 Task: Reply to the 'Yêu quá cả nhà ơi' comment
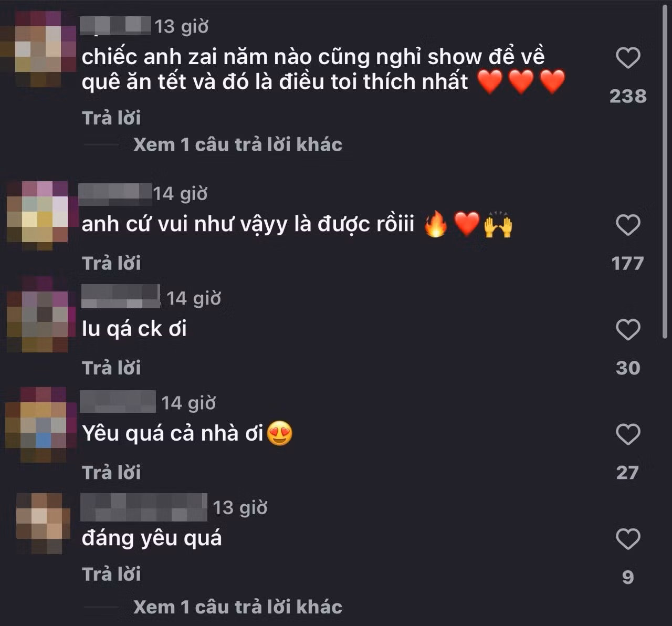click(111, 473)
